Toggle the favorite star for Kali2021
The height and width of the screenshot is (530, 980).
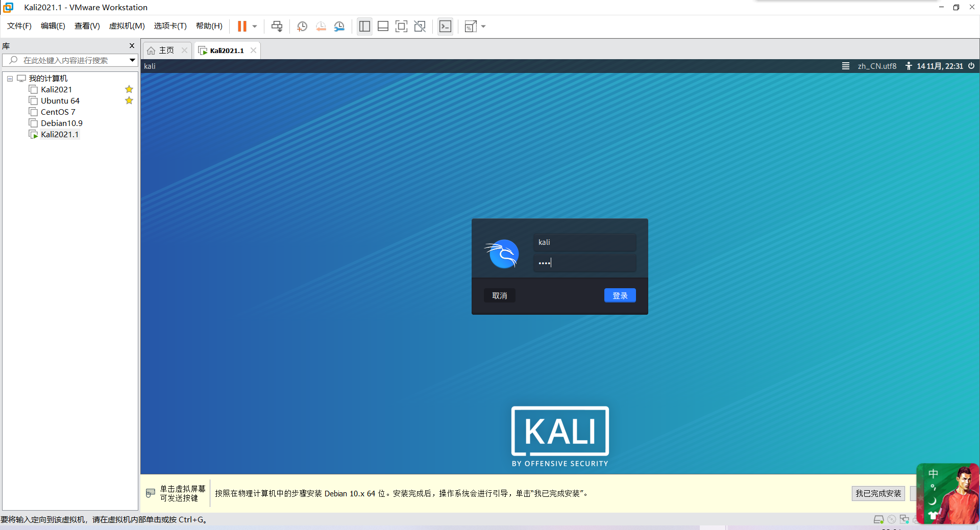129,89
